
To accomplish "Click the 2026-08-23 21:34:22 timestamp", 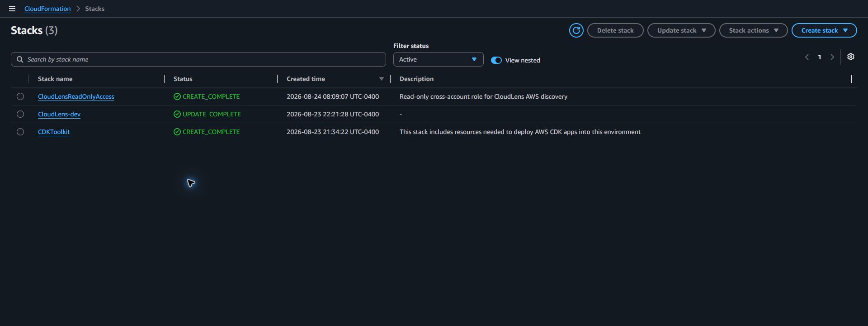I will click(333, 132).
